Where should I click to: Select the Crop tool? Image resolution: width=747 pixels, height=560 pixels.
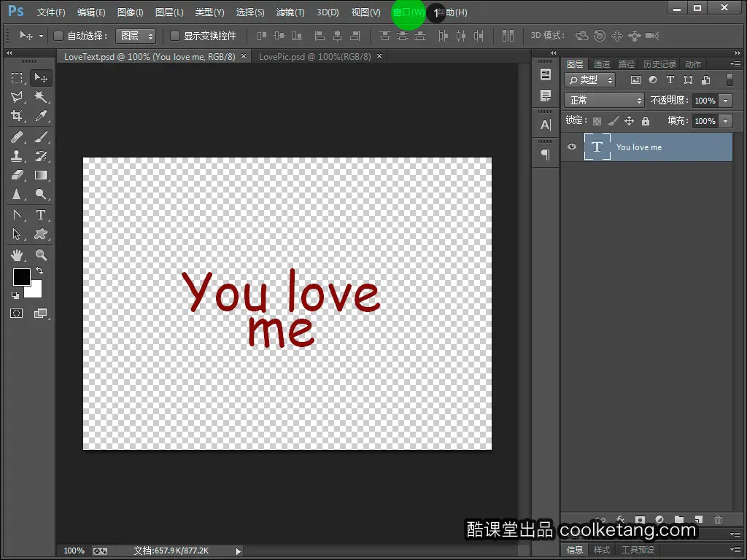pyautogui.click(x=17, y=116)
